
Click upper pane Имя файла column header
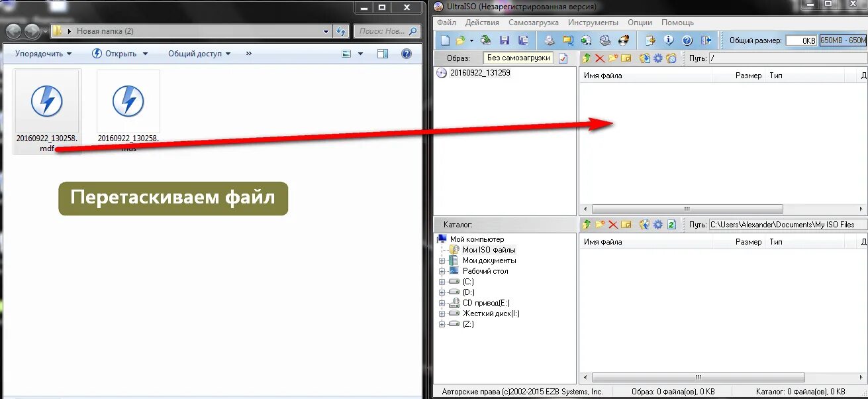[646, 76]
